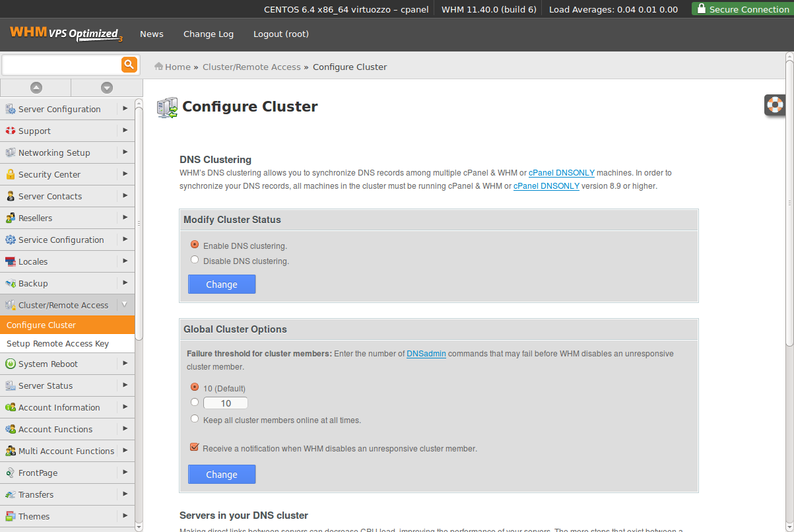
Task: Click the Locales flag icon
Action: click(10, 261)
